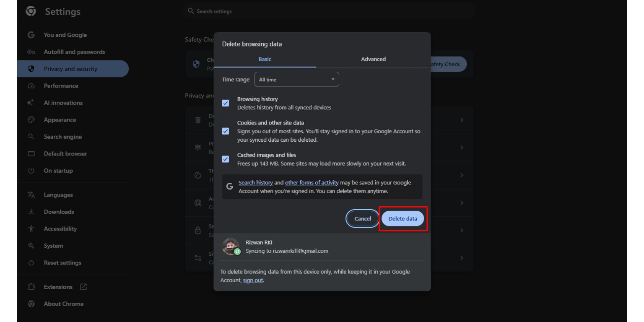Click the Safety Check shield icon
This screenshot has height=322, width=644.
pyautogui.click(x=196, y=64)
